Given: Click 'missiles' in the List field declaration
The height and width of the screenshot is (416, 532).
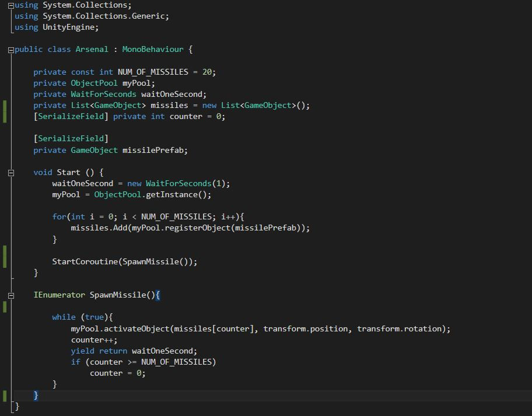Looking at the screenshot, I should pyautogui.click(x=169, y=106).
